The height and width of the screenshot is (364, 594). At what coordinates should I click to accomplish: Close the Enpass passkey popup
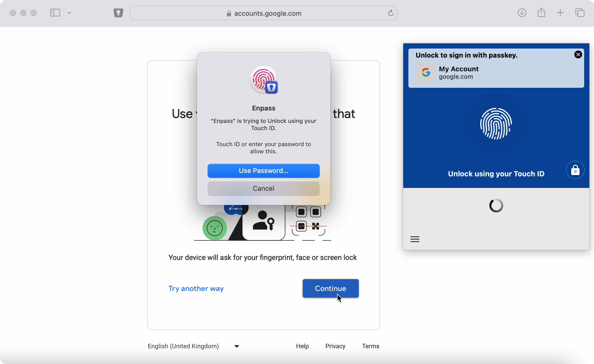[x=578, y=55]
